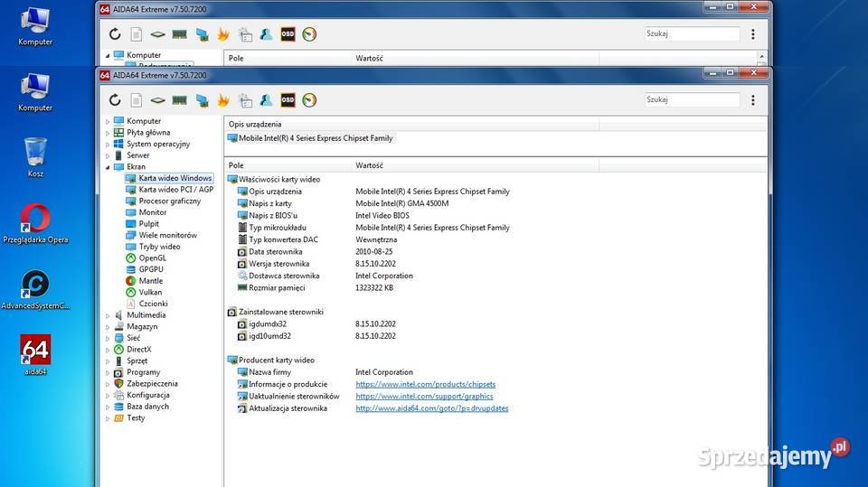Expand System operacyjny tree node
868x487 pixels.
click(x=108, y=144)
